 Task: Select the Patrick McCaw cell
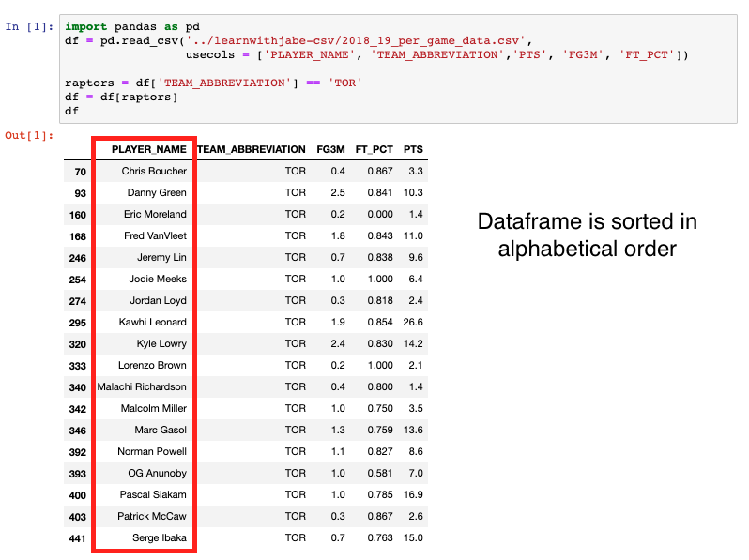click(152, 516)
